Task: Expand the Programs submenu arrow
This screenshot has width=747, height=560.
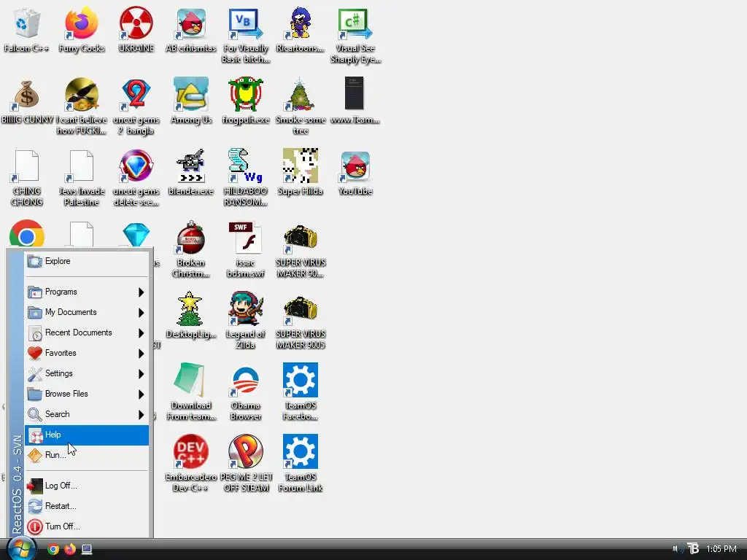Action: [x=141, y=292]
